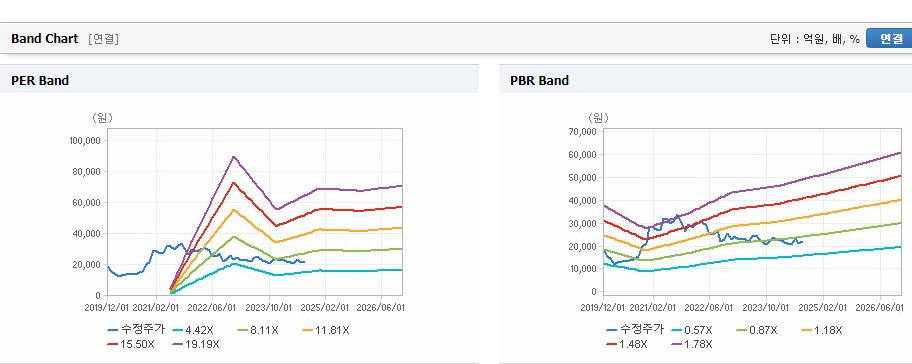This screenshot has height=364, width=912.
Task: Toggle the 1.48X legend series
Action: (626, 344)
